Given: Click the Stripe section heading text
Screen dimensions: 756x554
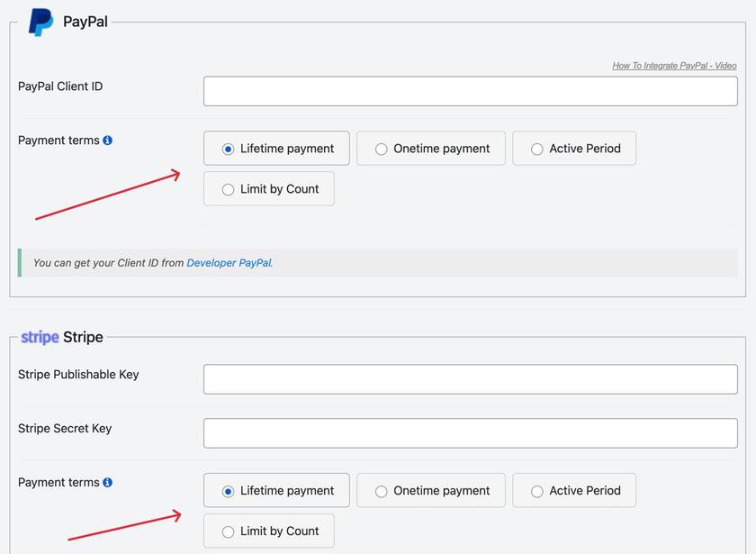Looking at the screenshot, I should point(83,337).
